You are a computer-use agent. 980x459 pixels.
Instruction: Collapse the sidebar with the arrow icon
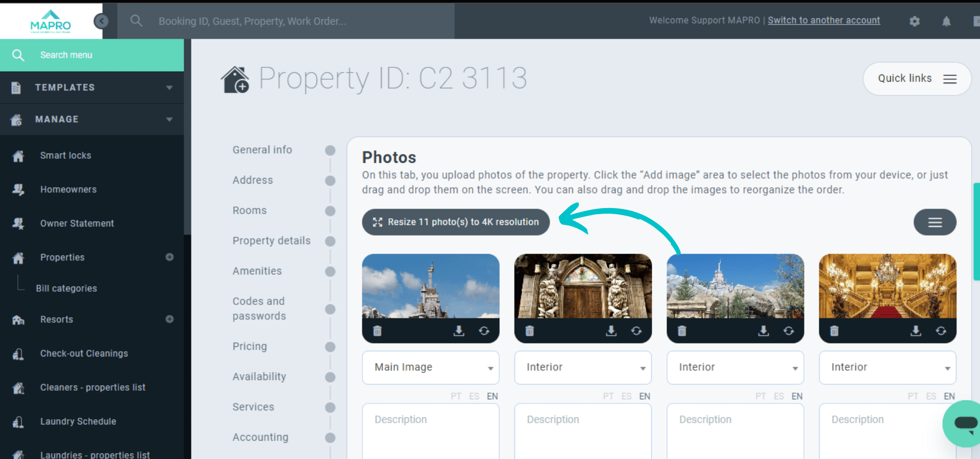pyautogui.click(x=102, y=20)
